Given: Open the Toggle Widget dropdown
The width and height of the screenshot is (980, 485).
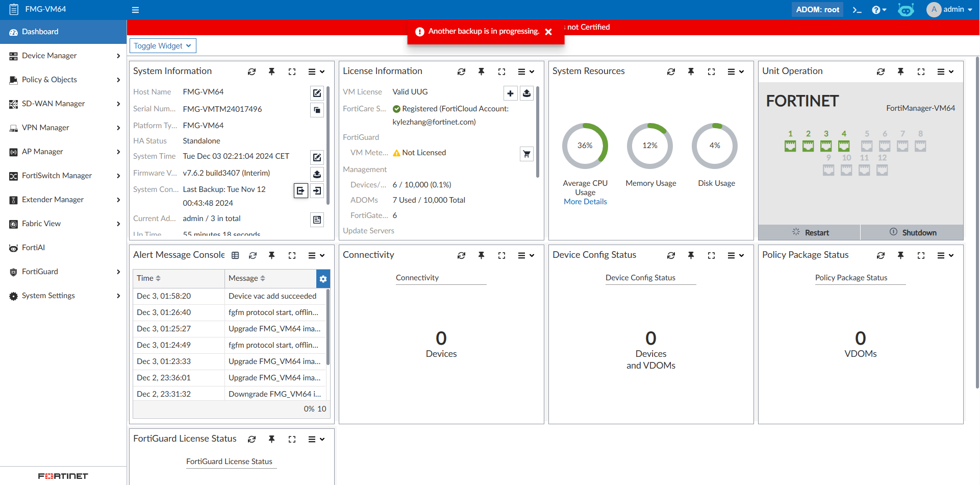Looking at the screenshot, I should coord(162,45).
